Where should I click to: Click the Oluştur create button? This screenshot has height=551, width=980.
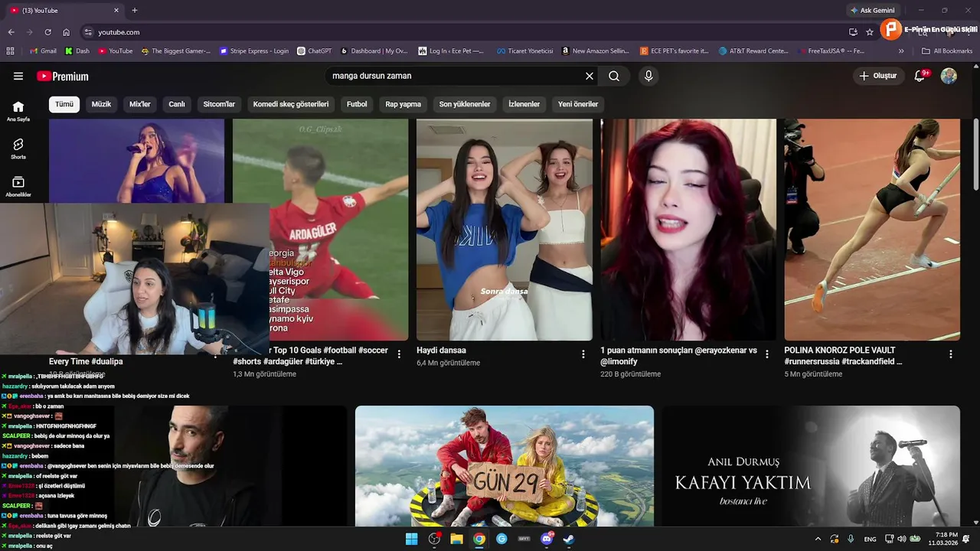coord(877,76)
